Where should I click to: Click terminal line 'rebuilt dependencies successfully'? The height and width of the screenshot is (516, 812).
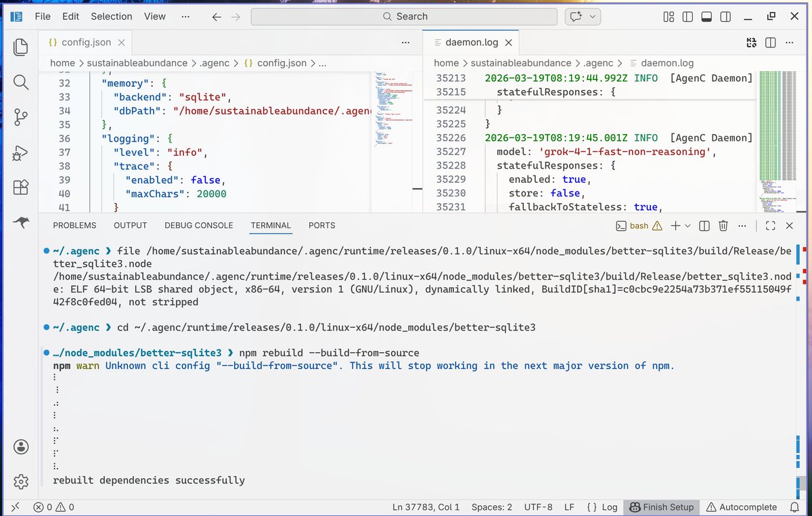coord(149,481)
